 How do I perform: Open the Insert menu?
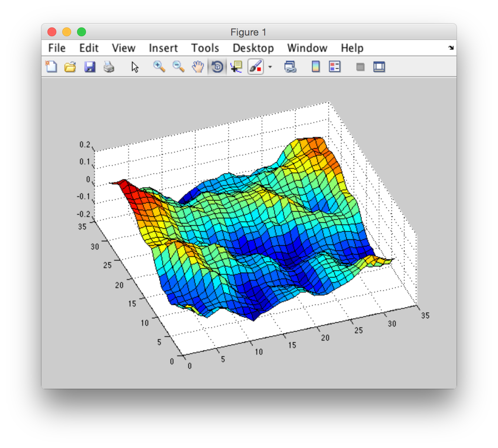click(x=163, y=48)
